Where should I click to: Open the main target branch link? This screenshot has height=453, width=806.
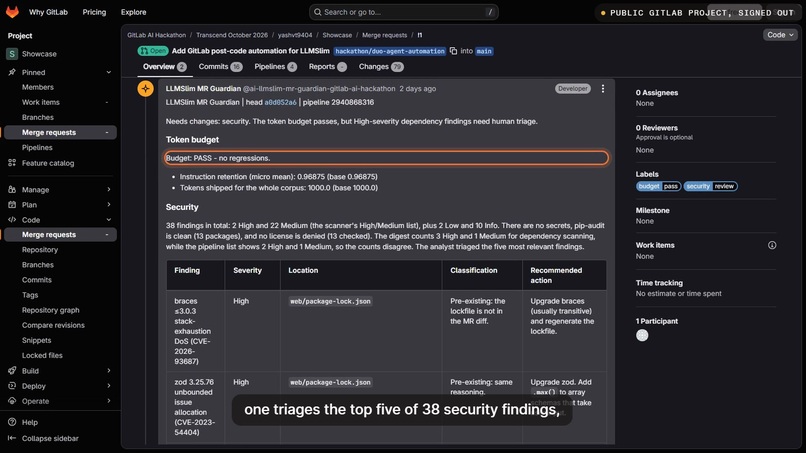484,51
